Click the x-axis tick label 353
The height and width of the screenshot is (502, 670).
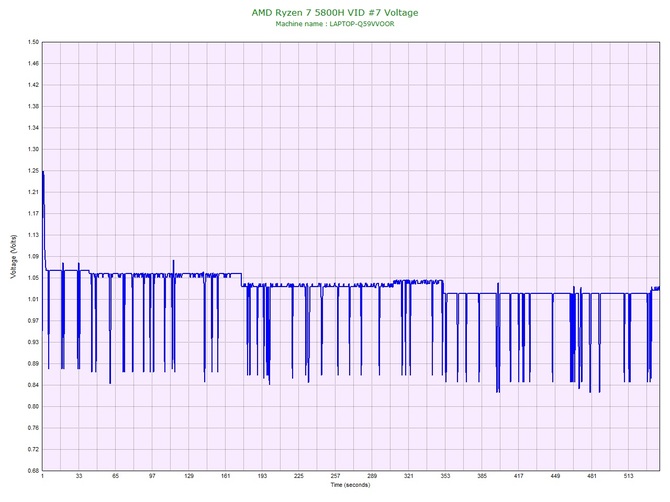click(x=445, y=476)
